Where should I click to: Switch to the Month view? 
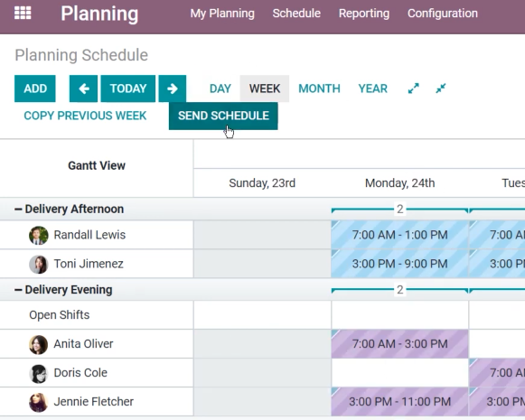319,89
